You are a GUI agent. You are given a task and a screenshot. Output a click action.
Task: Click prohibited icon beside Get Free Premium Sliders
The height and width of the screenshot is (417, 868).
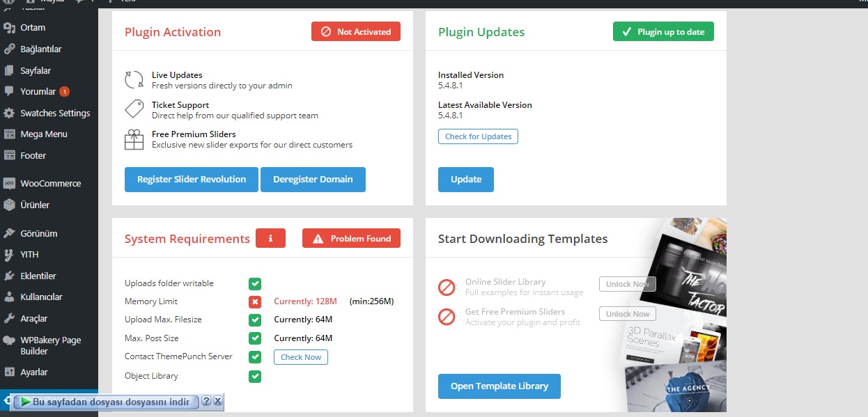[447, 317]
